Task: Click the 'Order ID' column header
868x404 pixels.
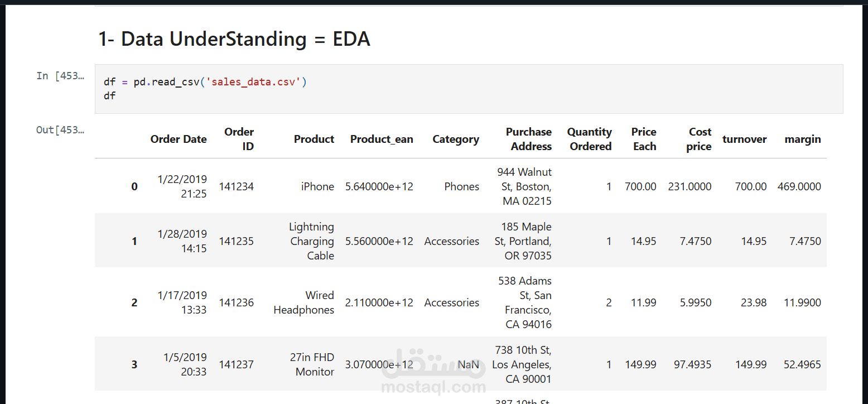Action: pos(239,139)
